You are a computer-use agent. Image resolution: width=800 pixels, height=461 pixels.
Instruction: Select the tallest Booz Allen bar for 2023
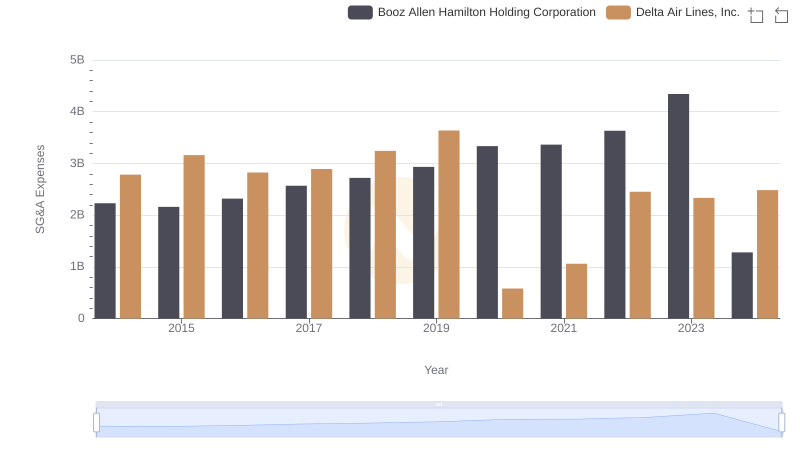coord(679,207)
